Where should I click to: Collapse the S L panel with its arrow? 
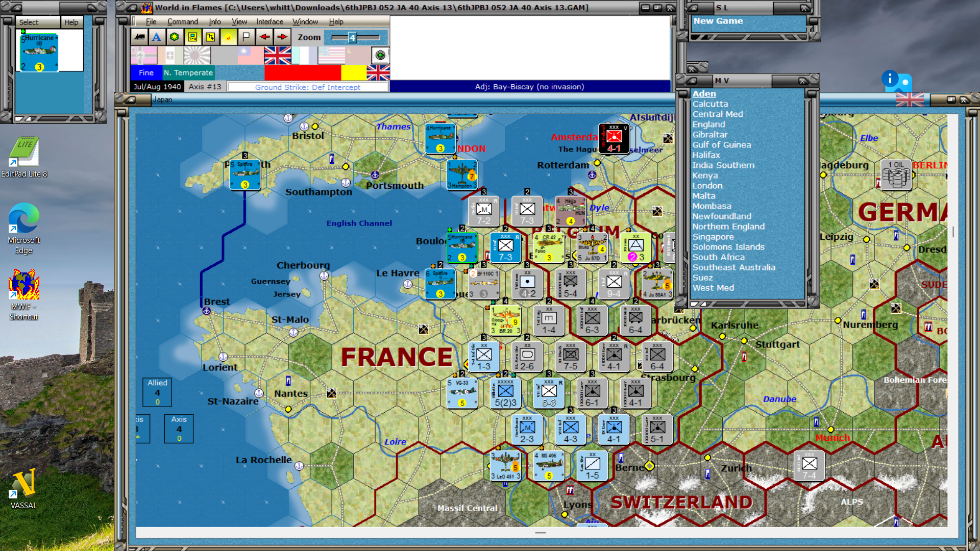pos(694,8)
